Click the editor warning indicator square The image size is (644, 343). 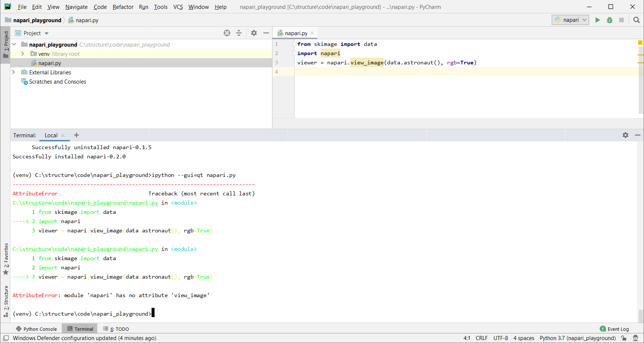click(x=640, y=43)
